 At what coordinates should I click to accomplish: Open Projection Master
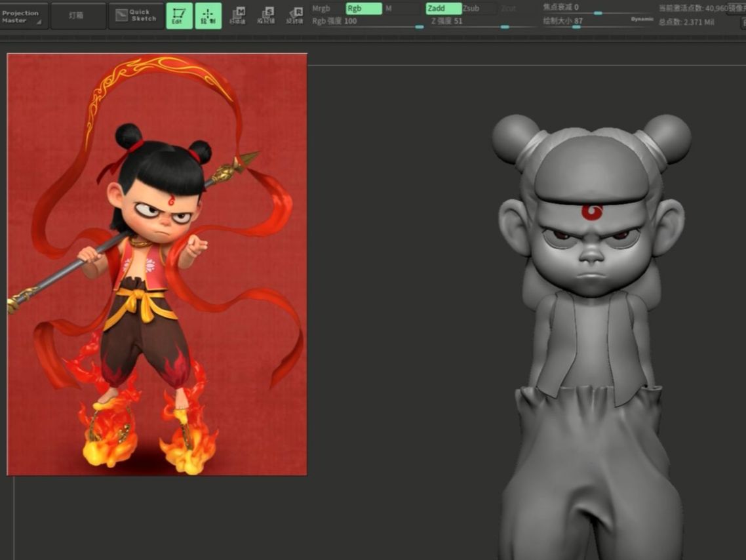pyautogui.click(x=23, y=16)
